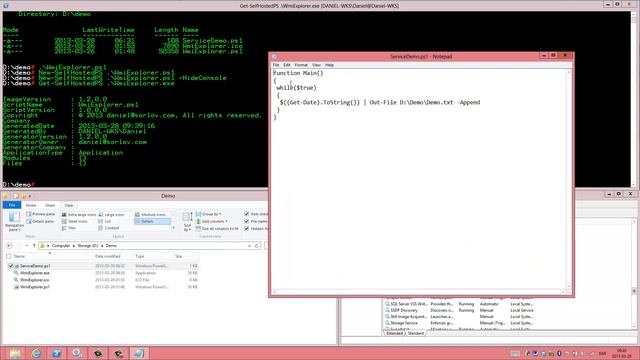640x360 pixels.
Task: Select SSDP Discovery service row
Action: click(459, 310)
